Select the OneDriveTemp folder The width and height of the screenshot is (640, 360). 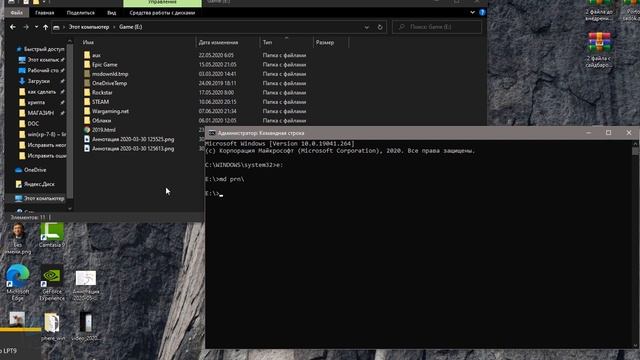pyautogui.click(x=109, y=83)
